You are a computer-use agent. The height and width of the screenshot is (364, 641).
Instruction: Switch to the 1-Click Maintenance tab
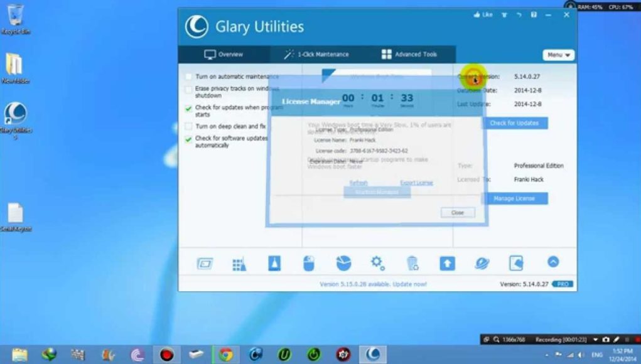pyautogui.click(x=316, y=55)
